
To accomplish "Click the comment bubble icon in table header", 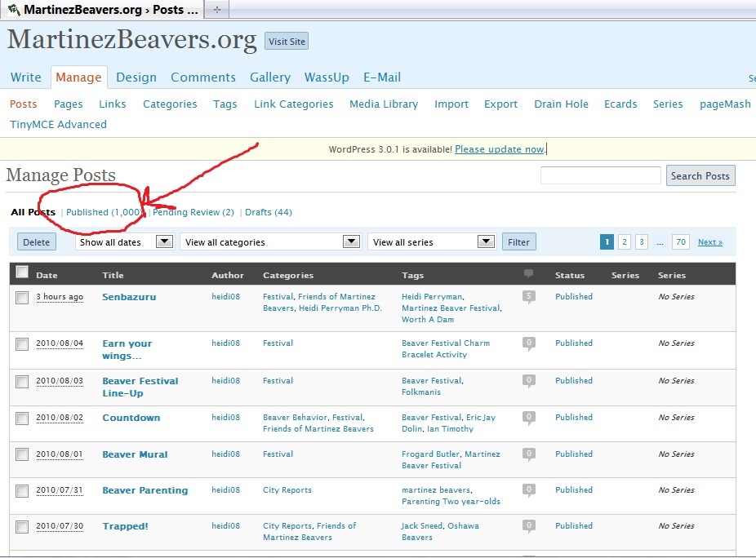I will click(x=528, y=274).
